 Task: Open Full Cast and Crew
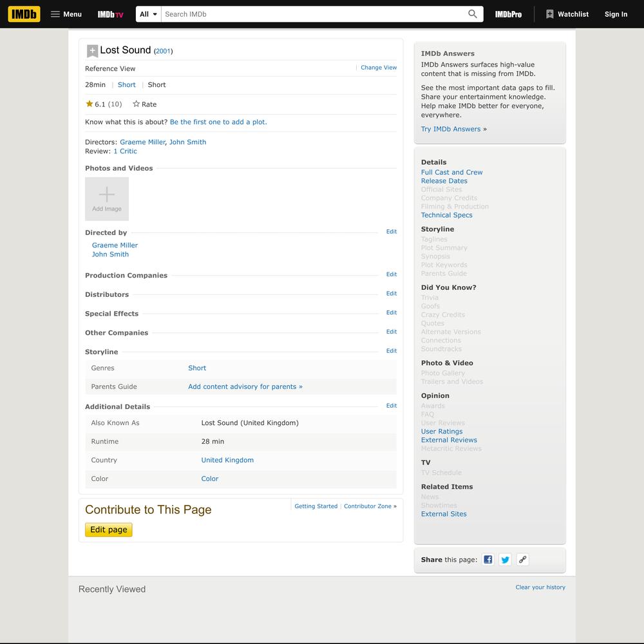click(452, 173)
